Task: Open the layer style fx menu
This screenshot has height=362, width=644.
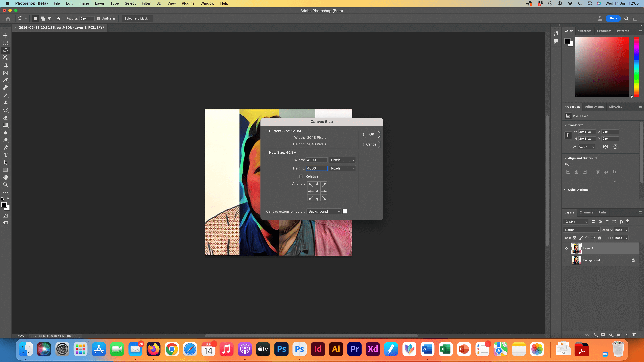Action: point(596,335)
